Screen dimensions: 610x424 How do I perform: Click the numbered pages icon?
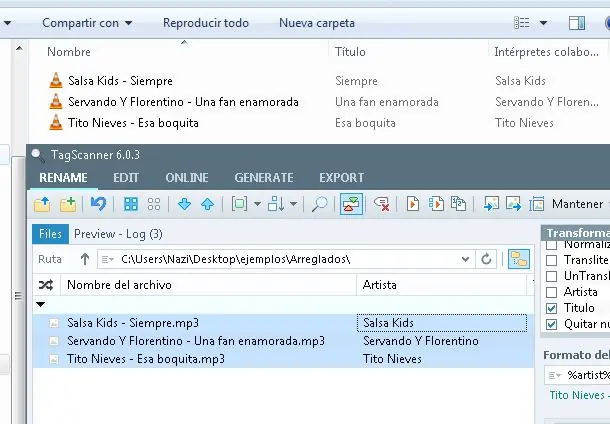click(459, 204)
